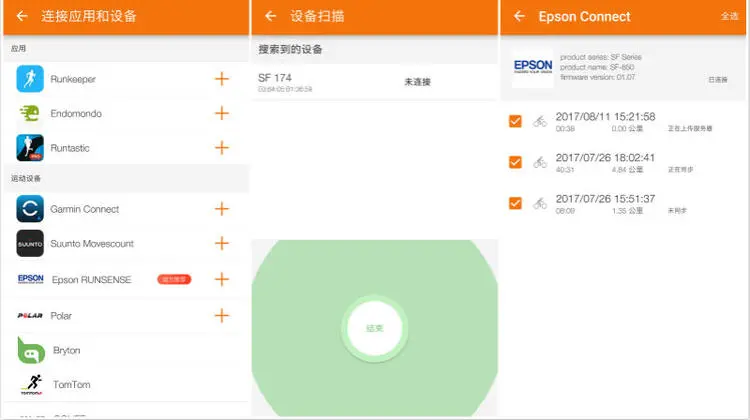Viewport: 750px width, 420px height.
Task: Tap the Endomondo label
Action: (x=76, y=114)
